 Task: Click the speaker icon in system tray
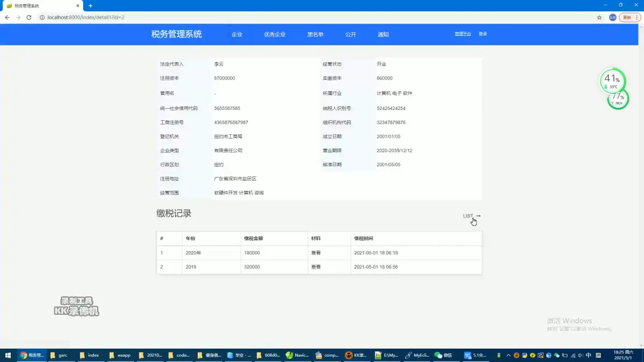coord(581,355)
